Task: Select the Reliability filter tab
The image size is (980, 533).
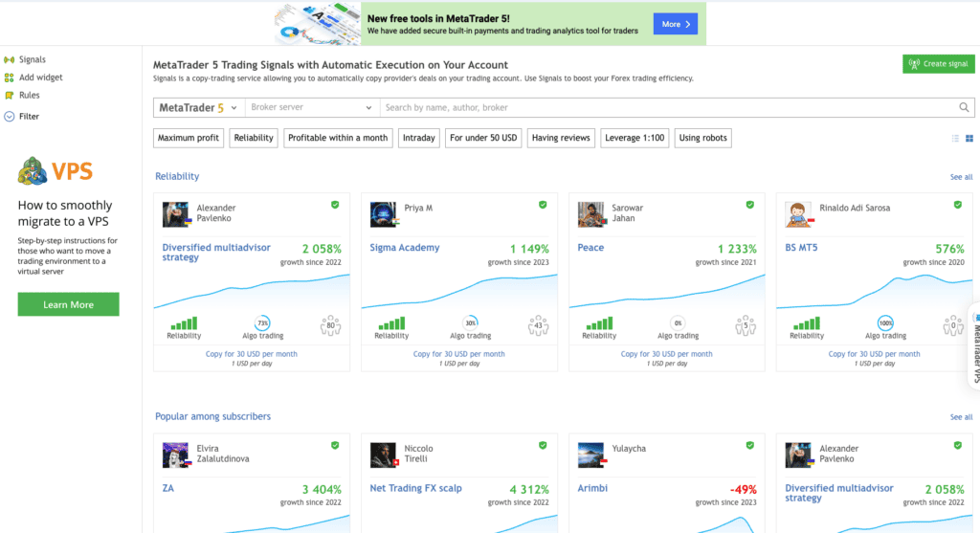Action: point(253,138)
